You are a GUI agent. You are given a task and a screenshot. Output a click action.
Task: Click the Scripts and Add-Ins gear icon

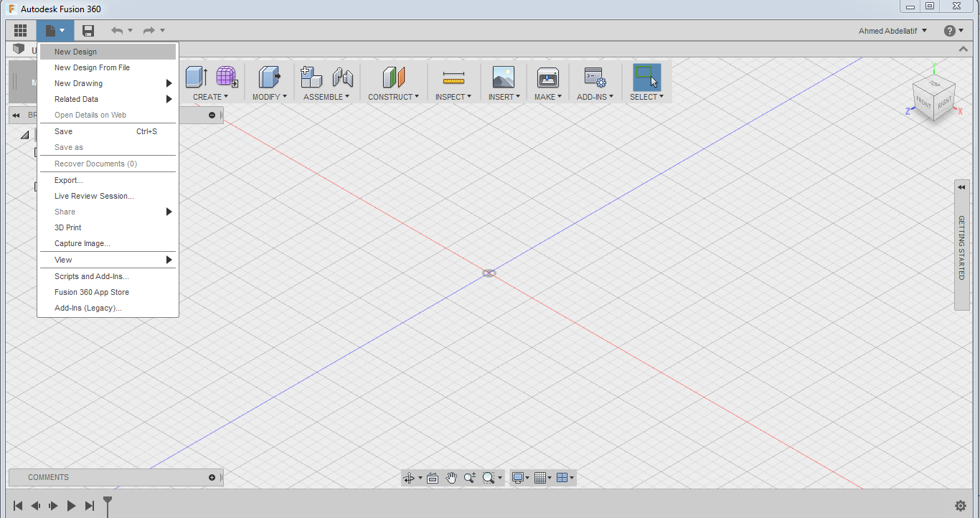click(595, 77)
